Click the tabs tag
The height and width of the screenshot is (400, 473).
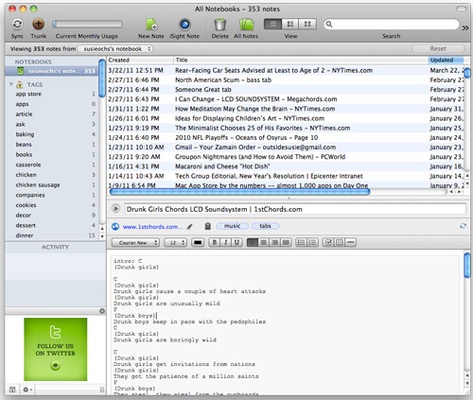pyautogui.click(x=265, y=226)
